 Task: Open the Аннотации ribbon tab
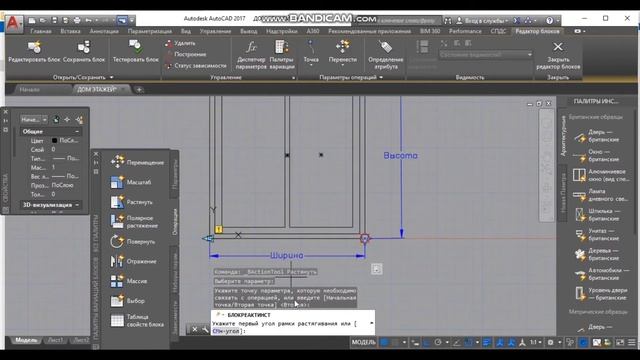[x=104, y=31]
